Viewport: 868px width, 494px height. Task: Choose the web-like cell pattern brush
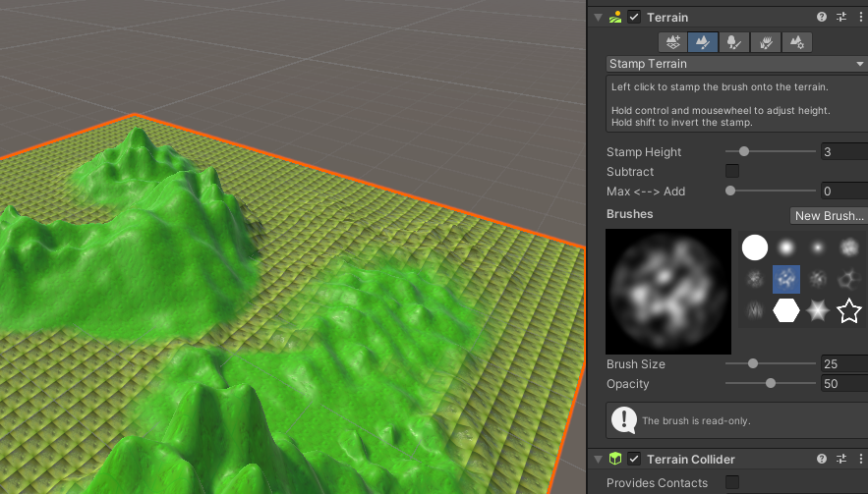tap(849, 279)
